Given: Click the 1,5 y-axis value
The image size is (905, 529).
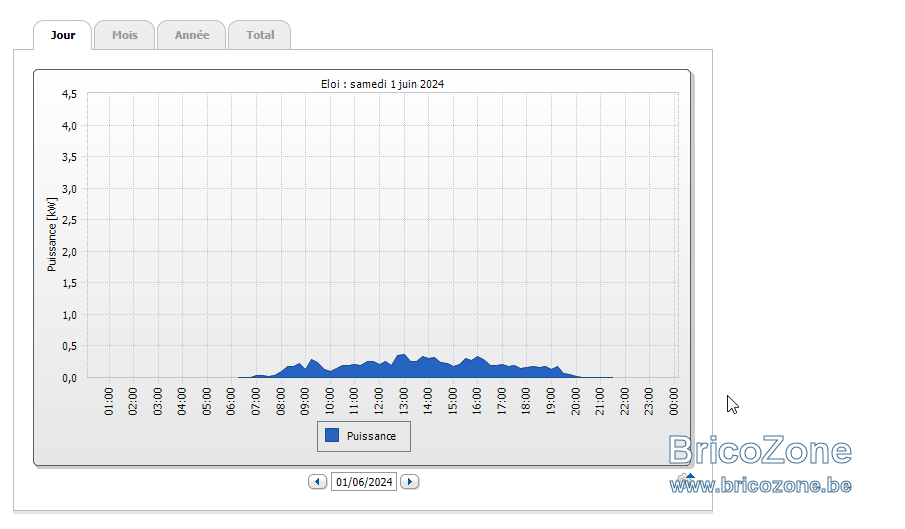Looking at the screenshot, I should click(69, 283).
